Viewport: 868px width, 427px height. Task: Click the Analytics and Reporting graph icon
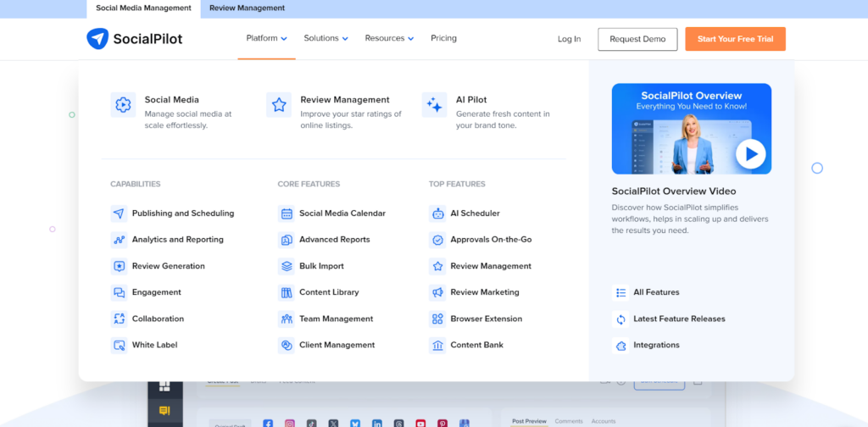(x=119, y=240)
